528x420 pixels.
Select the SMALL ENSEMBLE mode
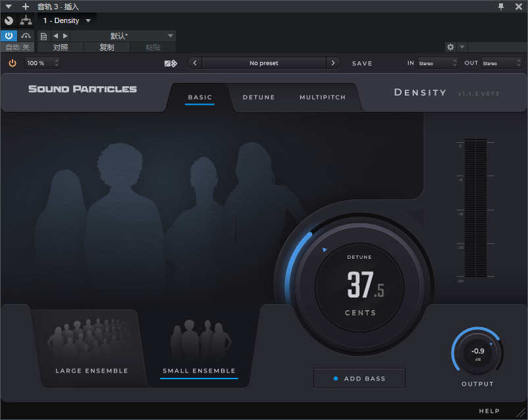click(x=199, y=349)
